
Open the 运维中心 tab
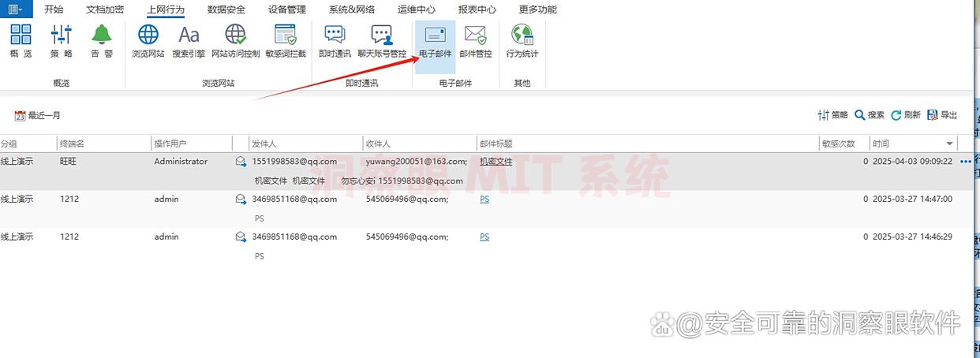click(417, 9)
